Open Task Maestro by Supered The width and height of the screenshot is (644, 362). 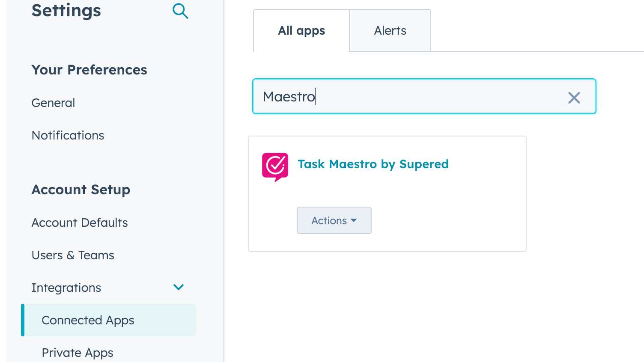pyautogui.click(x=373, y=164)
